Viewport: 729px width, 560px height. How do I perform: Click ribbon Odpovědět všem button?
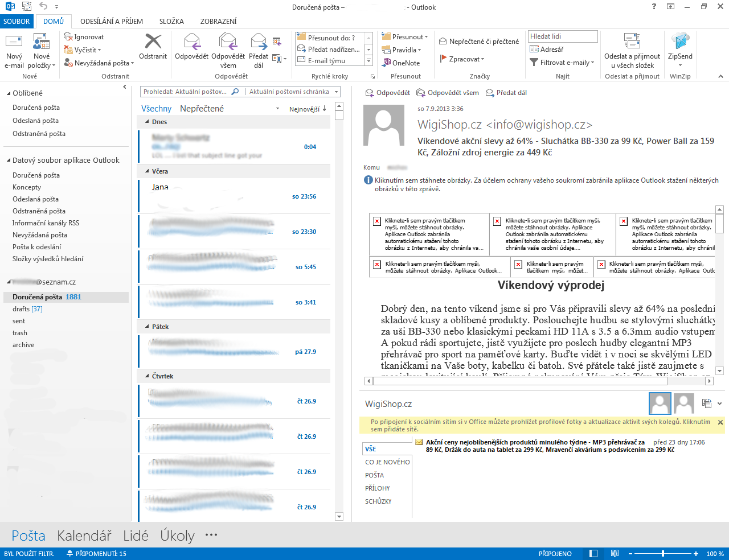coord(228,51)
